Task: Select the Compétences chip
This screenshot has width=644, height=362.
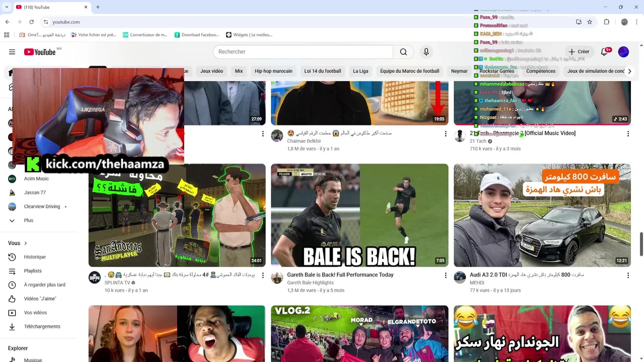Action: pyautogui.click(x=541, y=71)
